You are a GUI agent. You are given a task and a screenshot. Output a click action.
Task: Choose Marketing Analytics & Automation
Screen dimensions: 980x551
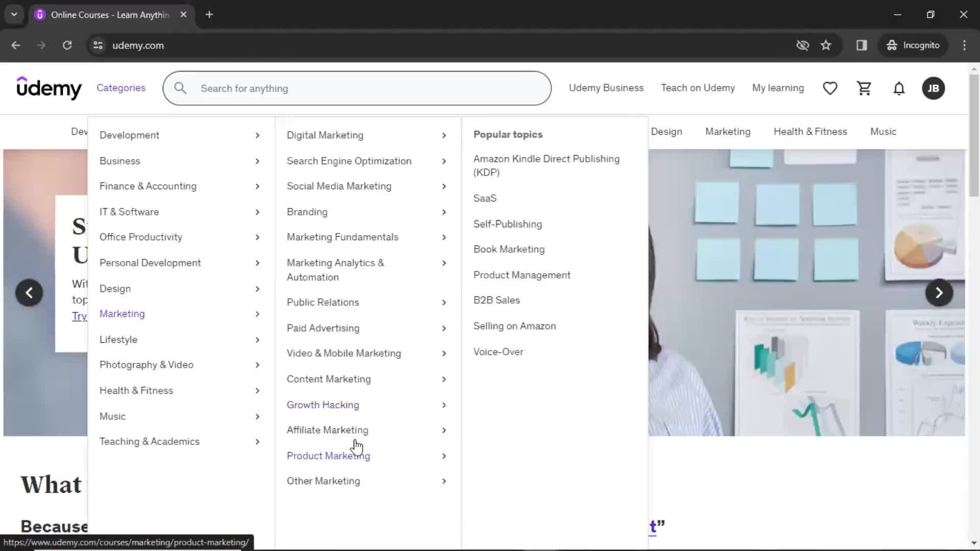pyautogui.click(x=335, y=270)
